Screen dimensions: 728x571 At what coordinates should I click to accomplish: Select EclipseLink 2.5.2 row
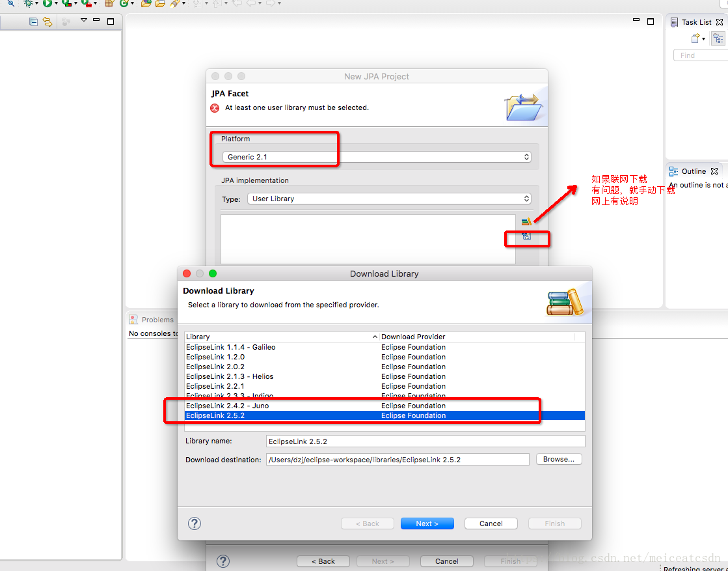coord(384,415)
